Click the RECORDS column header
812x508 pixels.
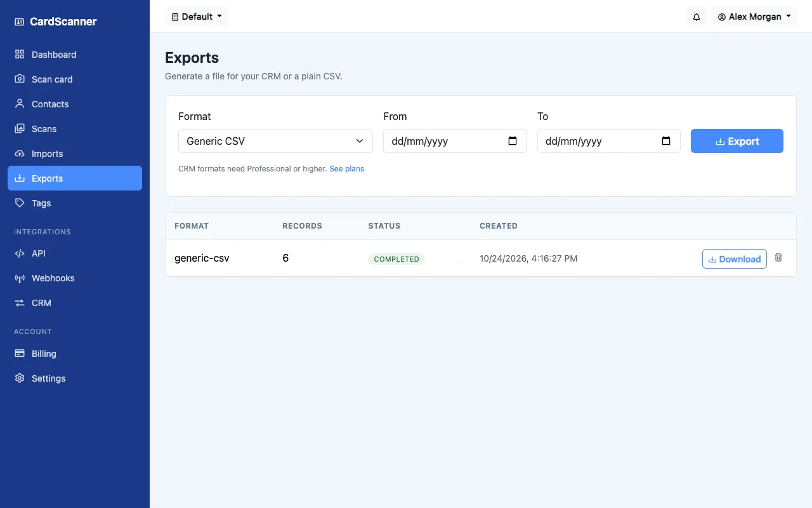(302, 226)
